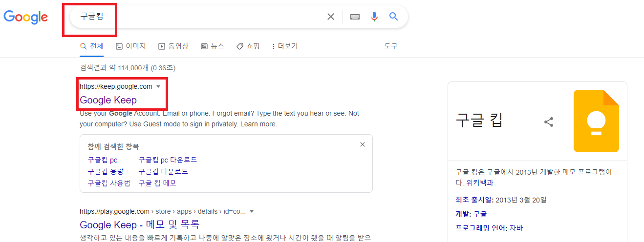
Task: Start voice search with the microphone icon
Action: (374, 17)
